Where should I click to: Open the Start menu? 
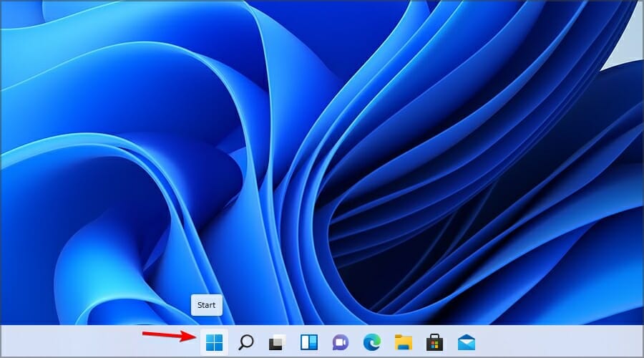[214, 342]
